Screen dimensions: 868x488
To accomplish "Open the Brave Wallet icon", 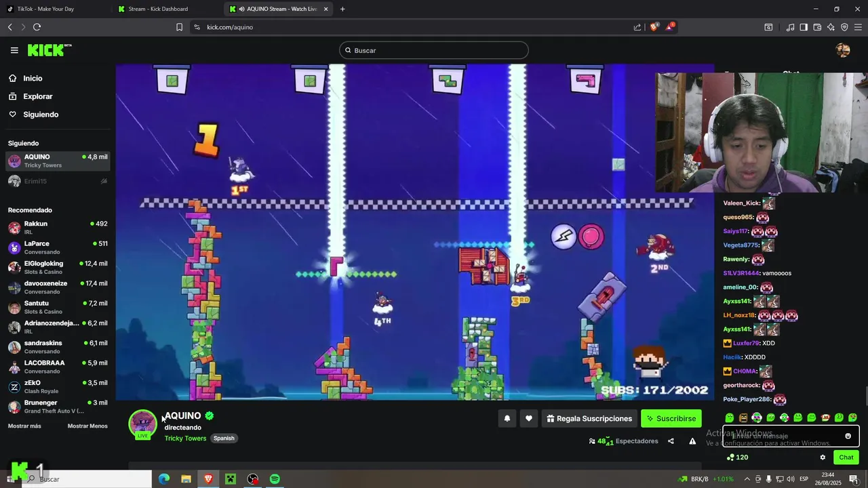I will [817, 27].
